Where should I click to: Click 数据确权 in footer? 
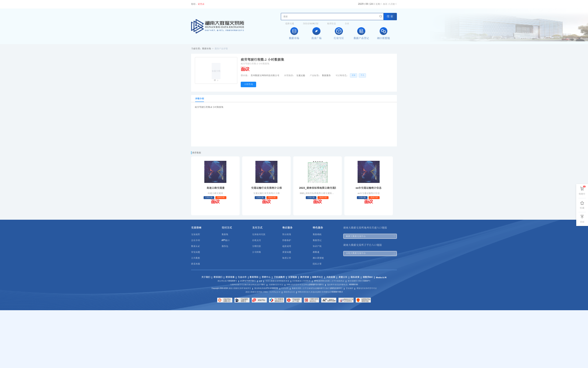coord(317,234)
